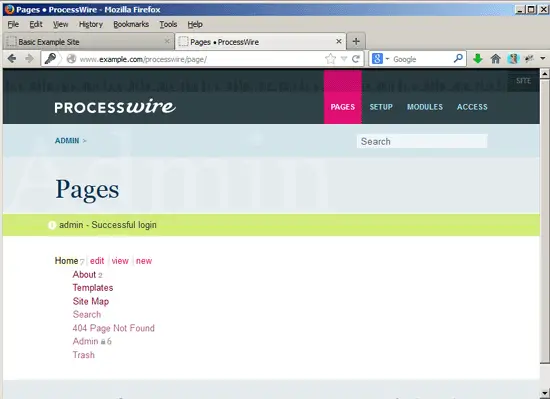Viewport: 550px width, 399px height.
Task: Open the Tools menu
Action: tap(168, 24)
